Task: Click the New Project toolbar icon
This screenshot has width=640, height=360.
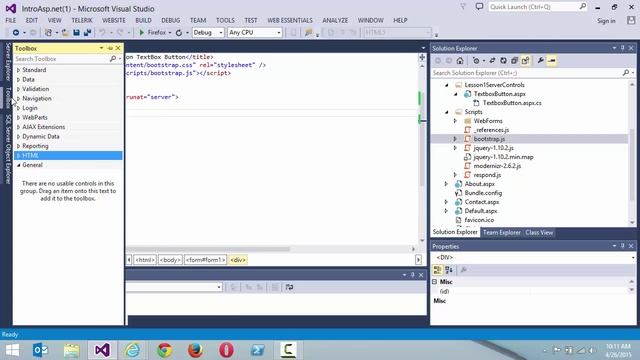Action: click(x=48, y=32)
